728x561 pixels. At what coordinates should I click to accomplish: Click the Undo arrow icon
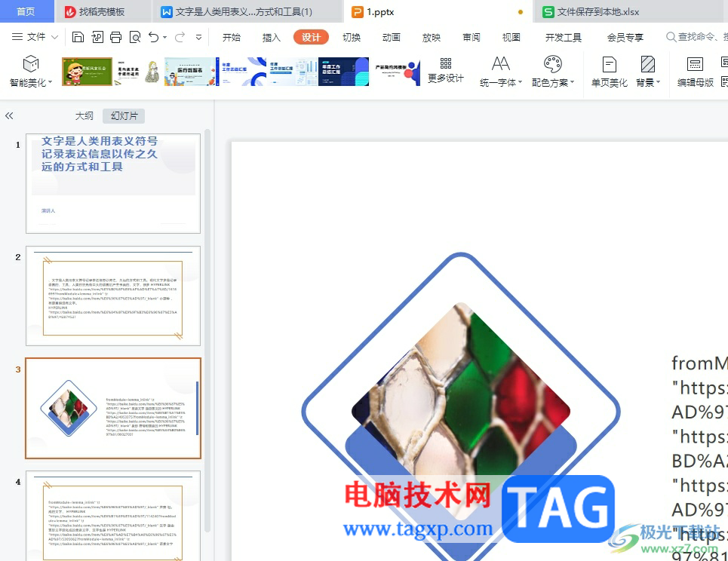154,37
